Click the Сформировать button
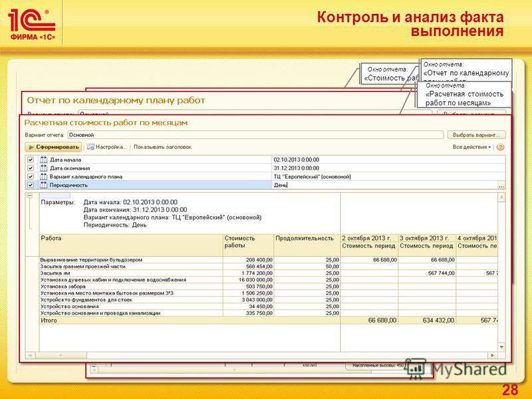 (x=53, y=147)
